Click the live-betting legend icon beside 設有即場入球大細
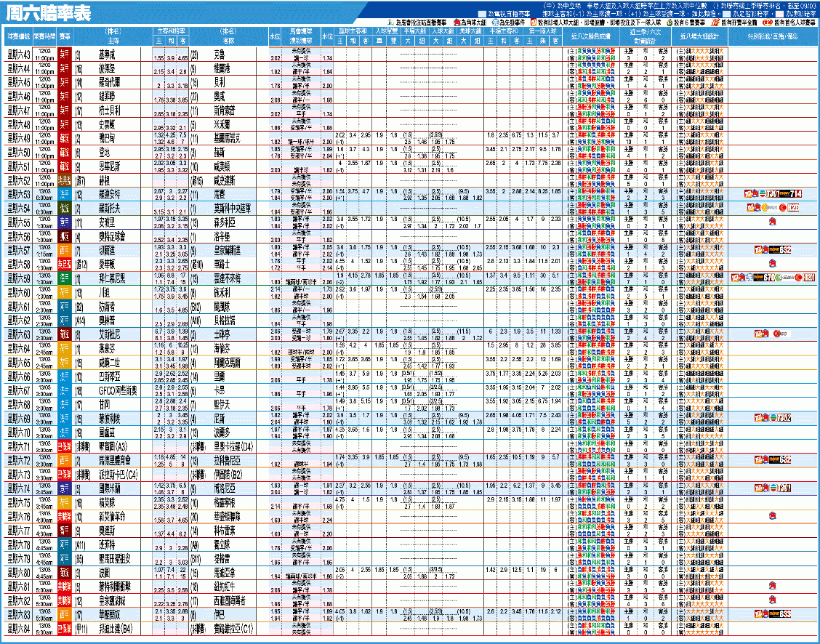This screenshot has width=820, height=644. tap(534, 23)
